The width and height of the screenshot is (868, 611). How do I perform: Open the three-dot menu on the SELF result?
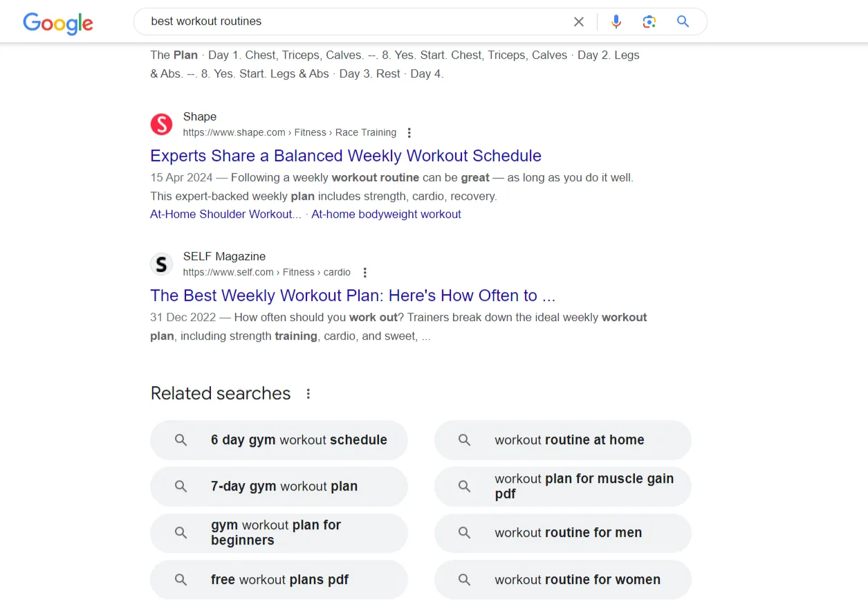tap(364, 272)
